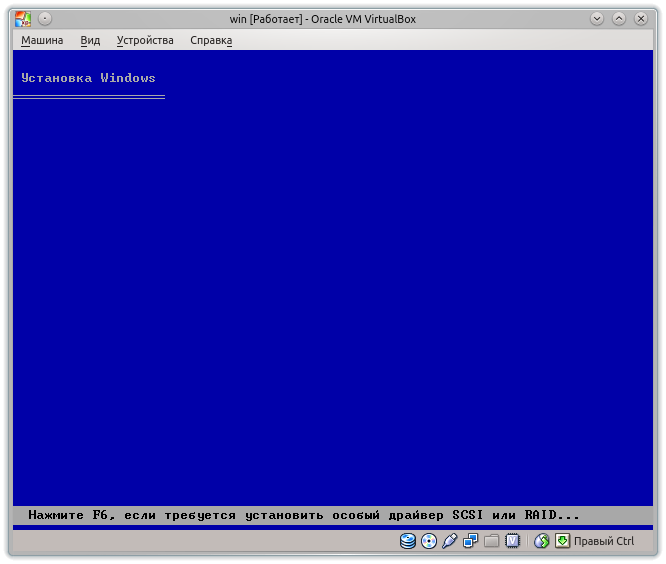Click the optical CD/DVD drive indicator

click(x=429, y=541)
